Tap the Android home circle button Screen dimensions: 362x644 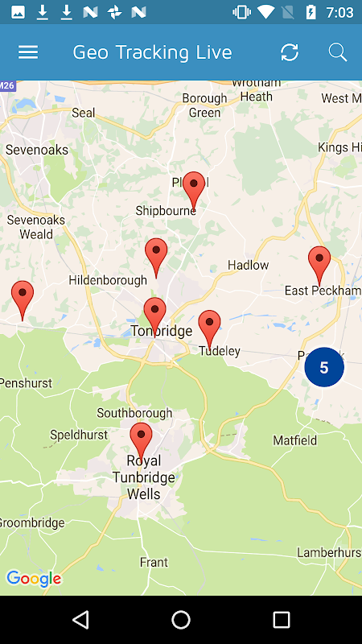[181, 619]
